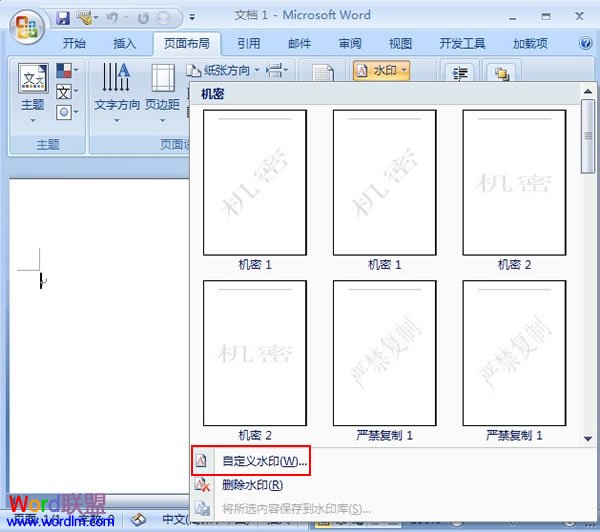Select the 页面布局 tab
The width and height of the screenshot is (600, 532).
[187, 44]
